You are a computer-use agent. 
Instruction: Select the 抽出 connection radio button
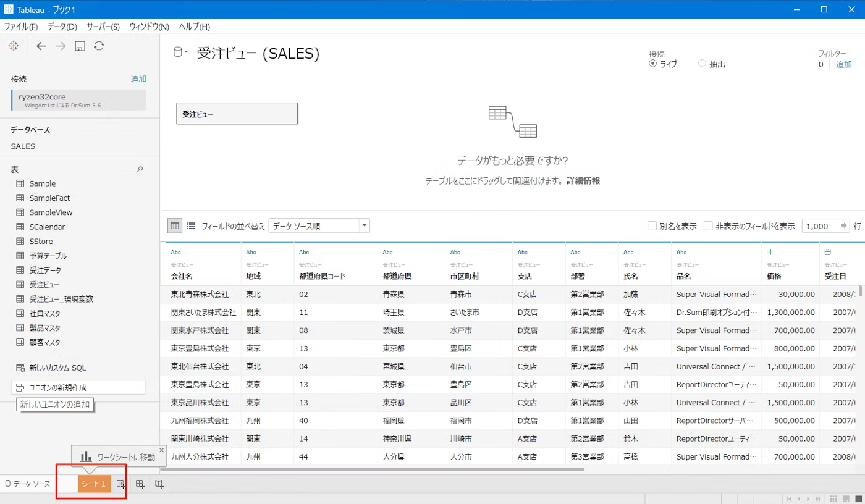(702, 64)
